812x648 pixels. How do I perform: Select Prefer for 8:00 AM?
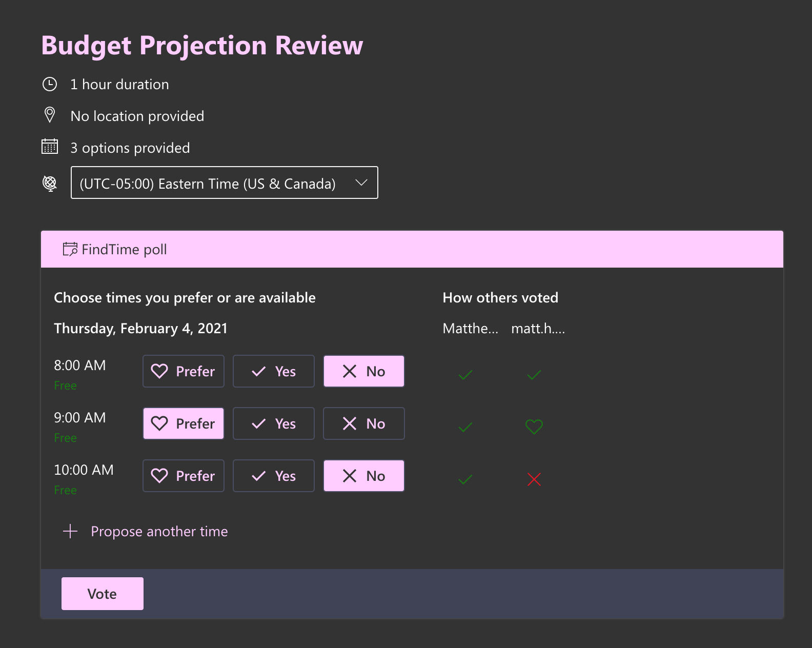184,371
